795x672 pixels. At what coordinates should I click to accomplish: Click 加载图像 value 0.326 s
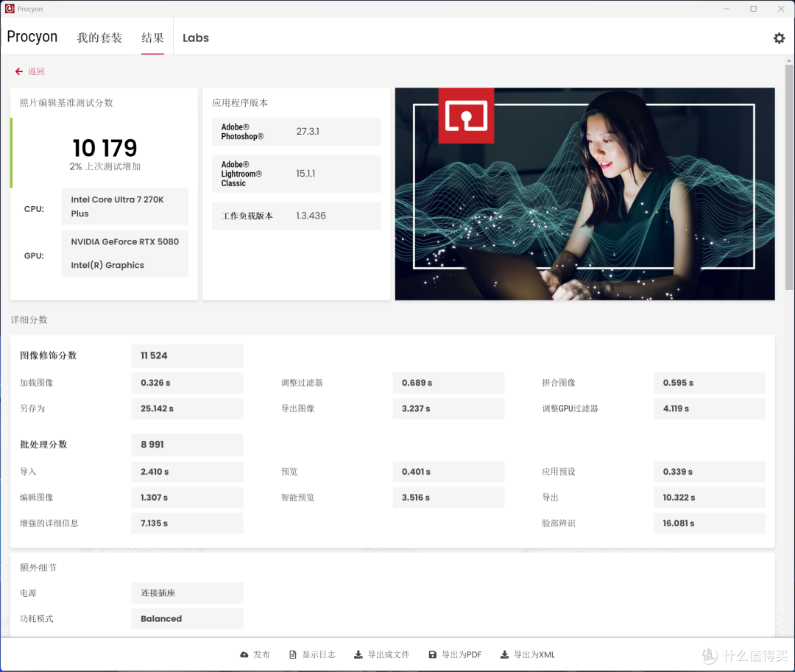[187, 383]
